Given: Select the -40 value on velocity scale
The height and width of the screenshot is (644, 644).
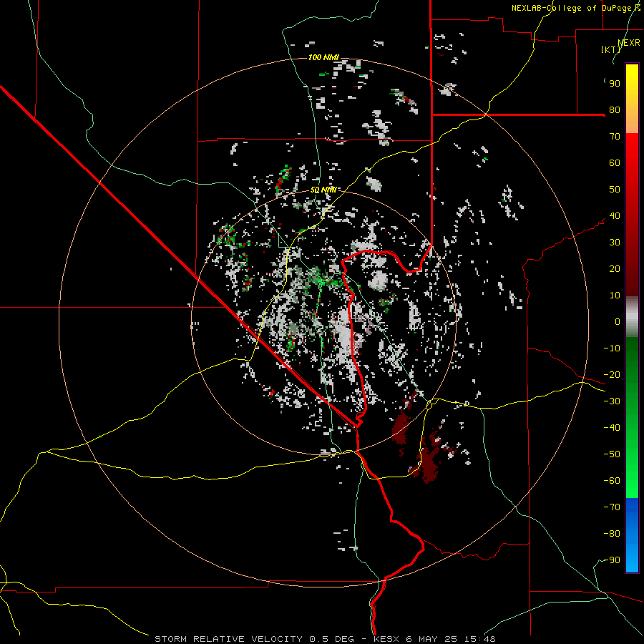Looking at the screenshot, I should coord(612,428).
